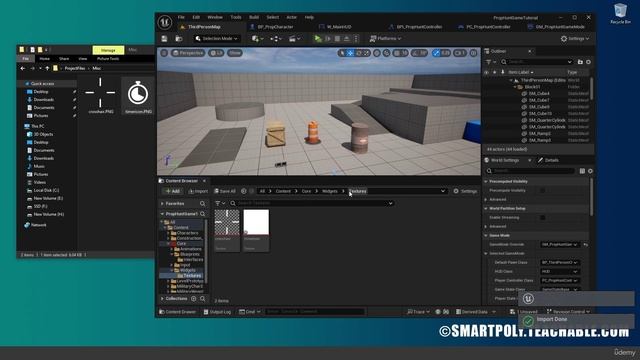Collapse the Game Mode section
The height and width of the screenshot is (360, 640).
coord(486,236)
